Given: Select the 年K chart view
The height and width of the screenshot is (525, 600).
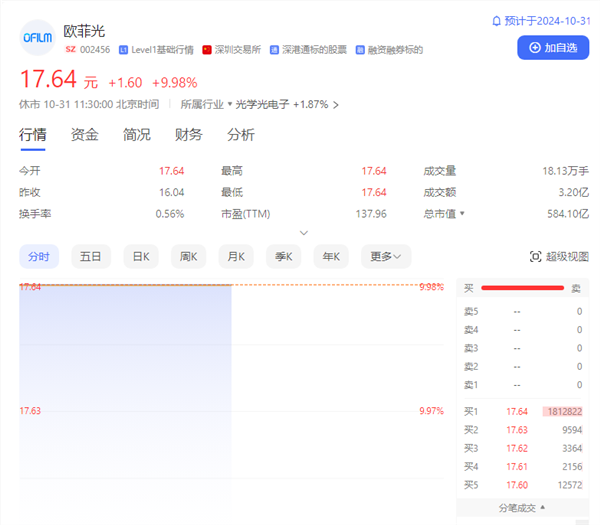Looking at the screenshot, I should pyautogui.click(x=331, y=256).
